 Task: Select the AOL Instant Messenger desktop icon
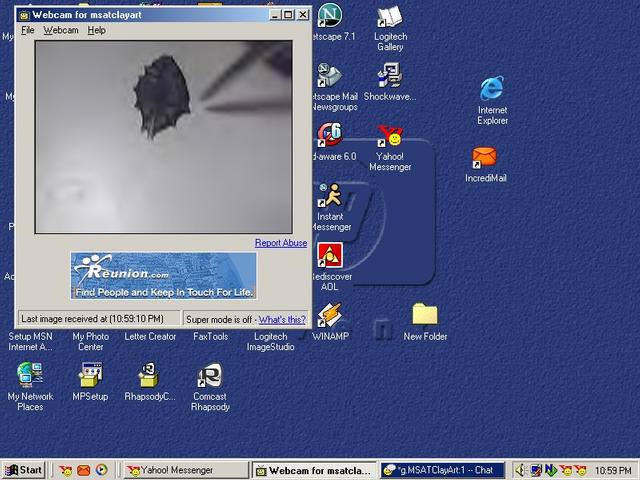click(330, 196)
